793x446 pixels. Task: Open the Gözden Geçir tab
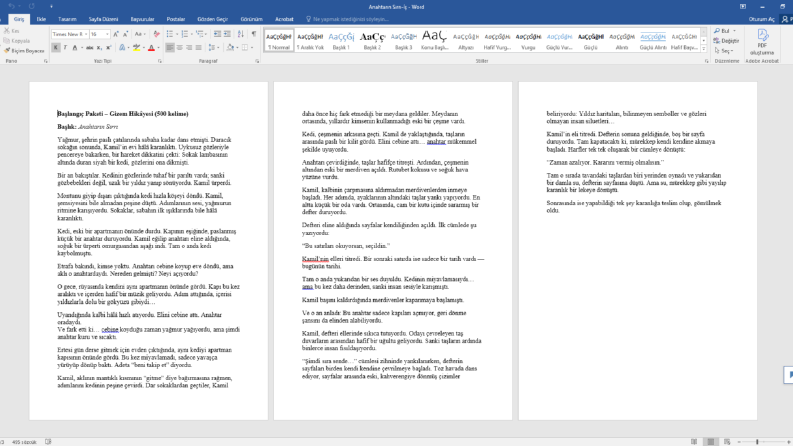(212, 19)
